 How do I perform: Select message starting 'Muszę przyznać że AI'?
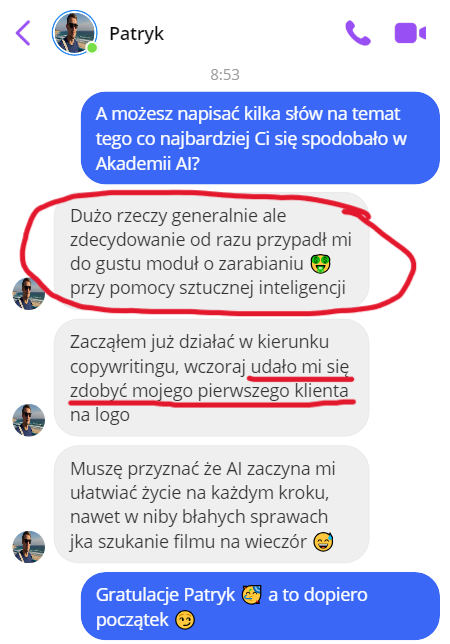coord(211,504)
